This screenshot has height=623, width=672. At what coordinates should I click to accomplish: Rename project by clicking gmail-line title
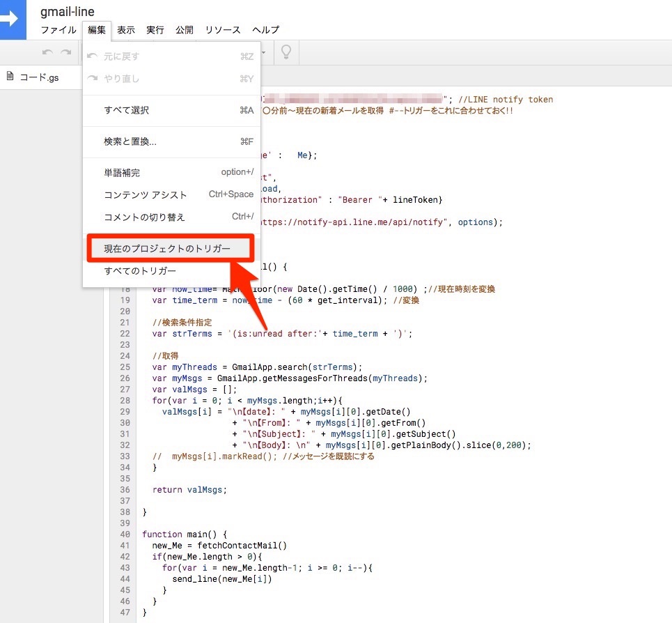[68, 12]
